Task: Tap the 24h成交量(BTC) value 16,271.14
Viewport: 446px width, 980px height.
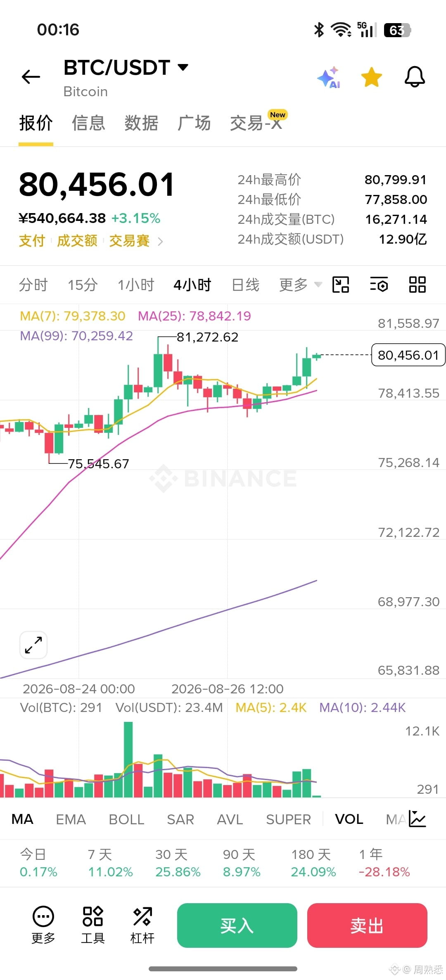Action: coord(396,219)
